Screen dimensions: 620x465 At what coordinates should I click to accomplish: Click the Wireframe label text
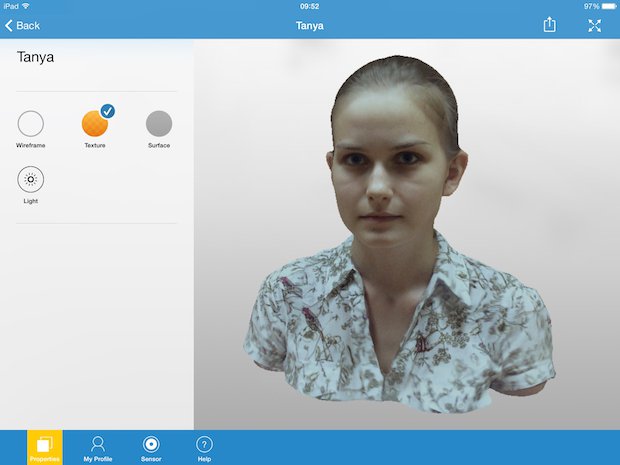pos(31,146)
